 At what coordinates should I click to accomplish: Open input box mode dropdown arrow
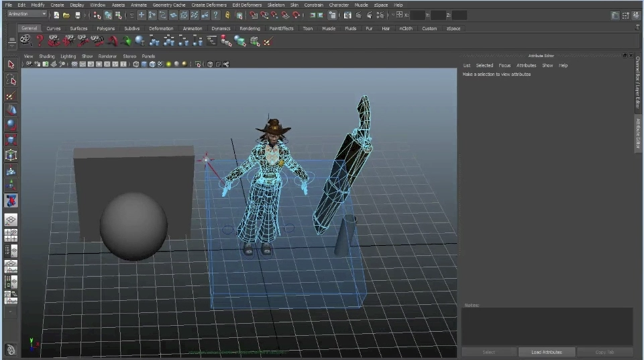click(x=392, y=15)
